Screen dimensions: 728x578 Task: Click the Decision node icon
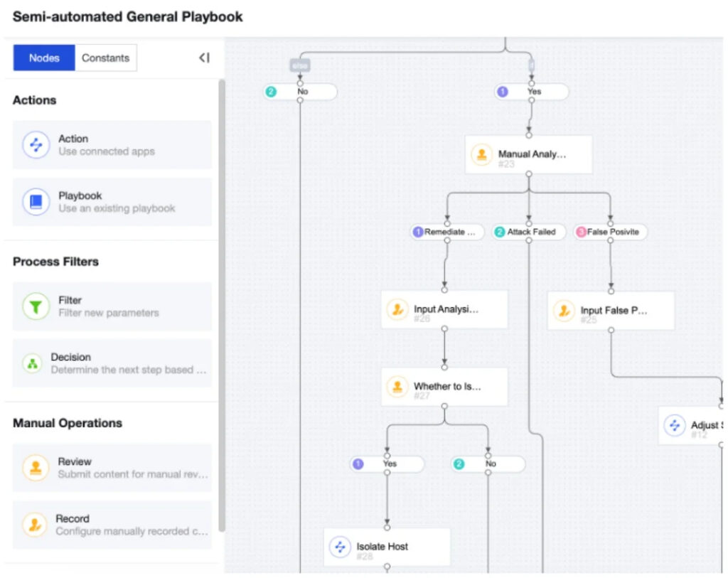click(32, 363)
